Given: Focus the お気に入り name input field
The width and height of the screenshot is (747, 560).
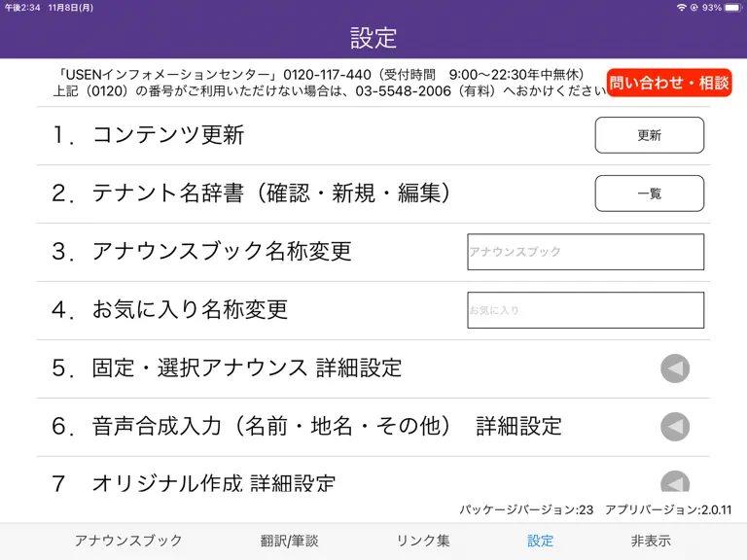Looking at the screenshot, I should click(586, 310).
